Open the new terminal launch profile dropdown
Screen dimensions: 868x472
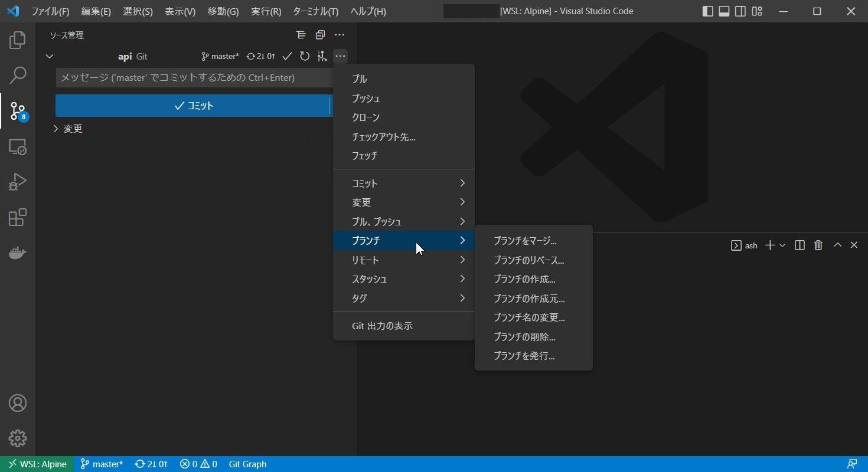782,245
